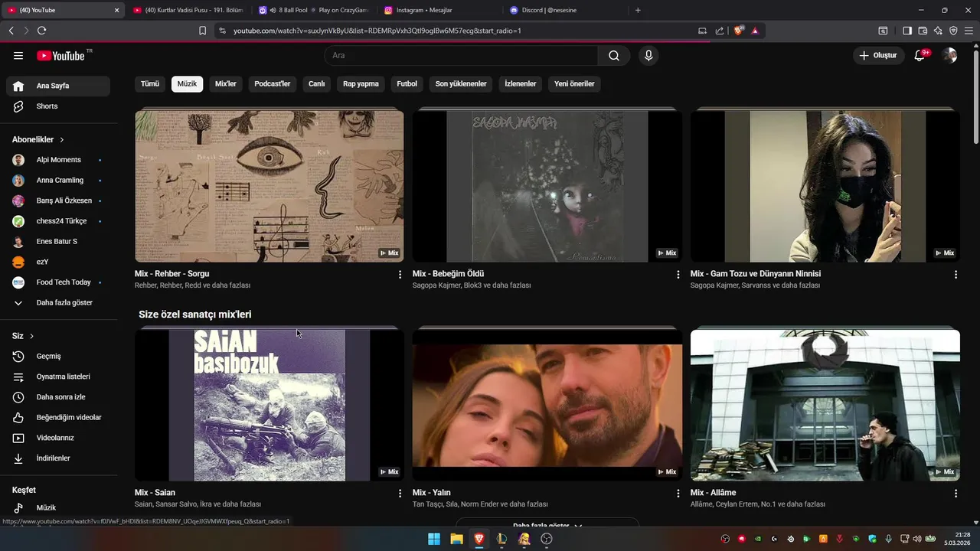Open the Barış Ali Özkesen channel
Viewport: 980px width, 551px height.
58,201
